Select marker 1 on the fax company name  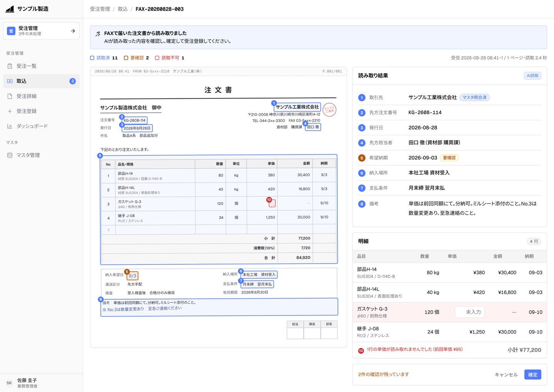coord(274,103)
